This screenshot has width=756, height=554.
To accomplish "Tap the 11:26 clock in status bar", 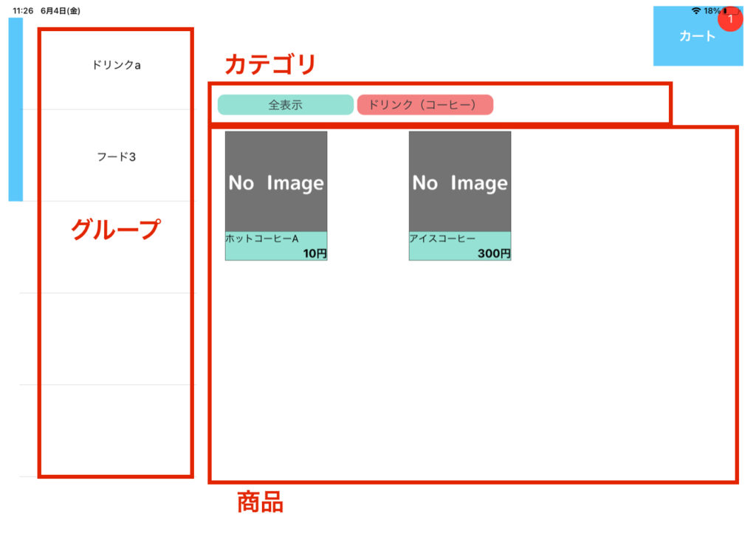I will [23, 11].
